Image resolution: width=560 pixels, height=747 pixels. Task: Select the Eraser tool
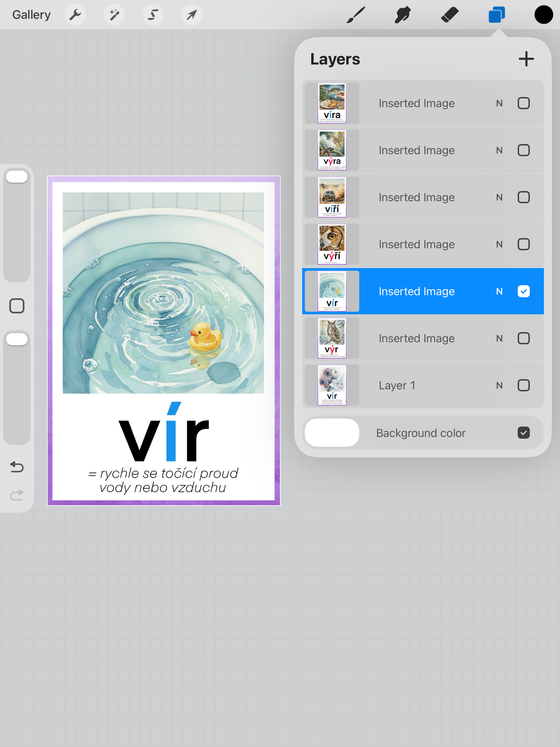449,15
